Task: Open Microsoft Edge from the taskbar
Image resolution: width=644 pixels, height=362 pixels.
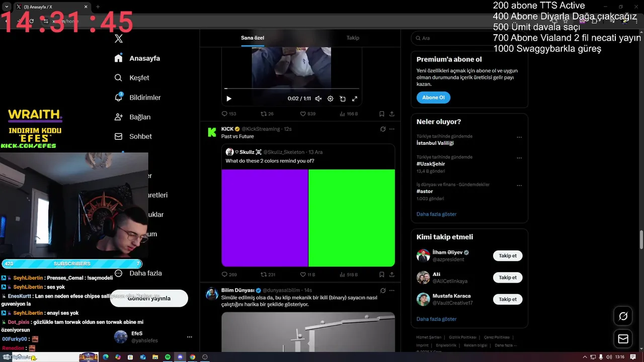Action: [106, 357]
